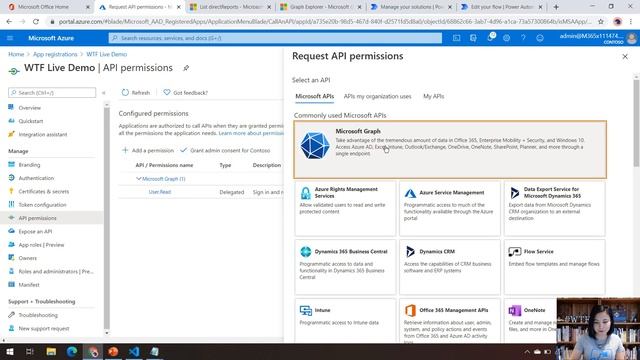640x360 pixels.
Task: Choose Azure Rights Management Services card
Action: click(x=345, y=209)
